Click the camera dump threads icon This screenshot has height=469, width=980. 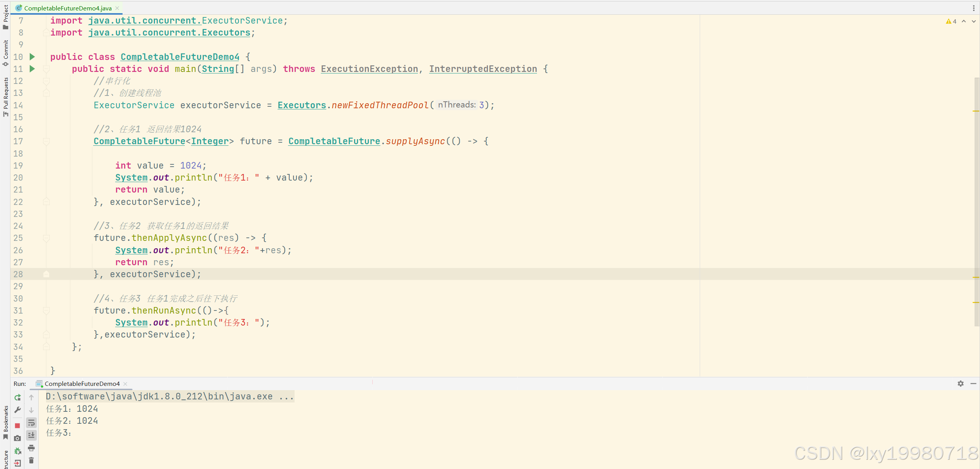[x=17, y=438]
